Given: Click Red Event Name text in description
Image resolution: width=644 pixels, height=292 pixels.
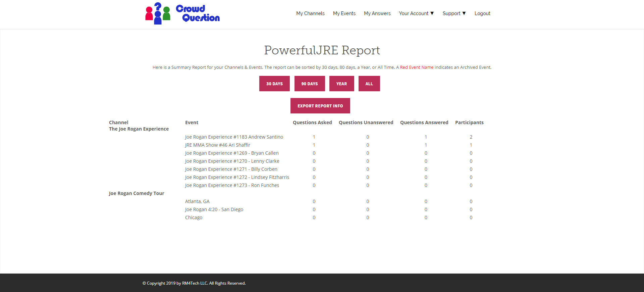Looking at the screenshot, I should click(x=417, y=67).
